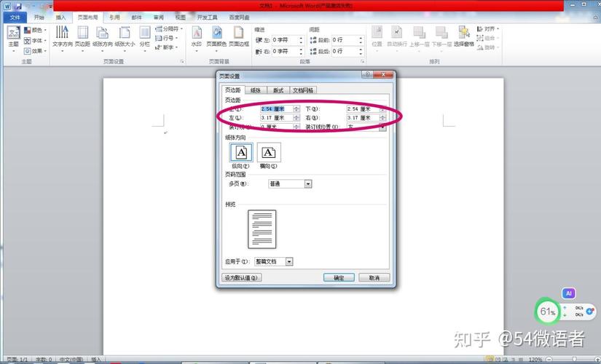Click the 文字方向 text direction icon
This screenshot has height=364, width=601.
click(62, 33)
